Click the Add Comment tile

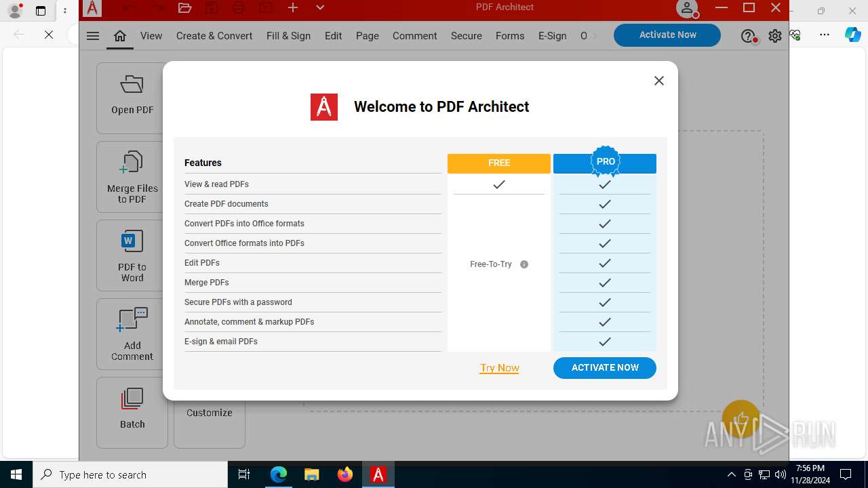[x=132, y=334]
